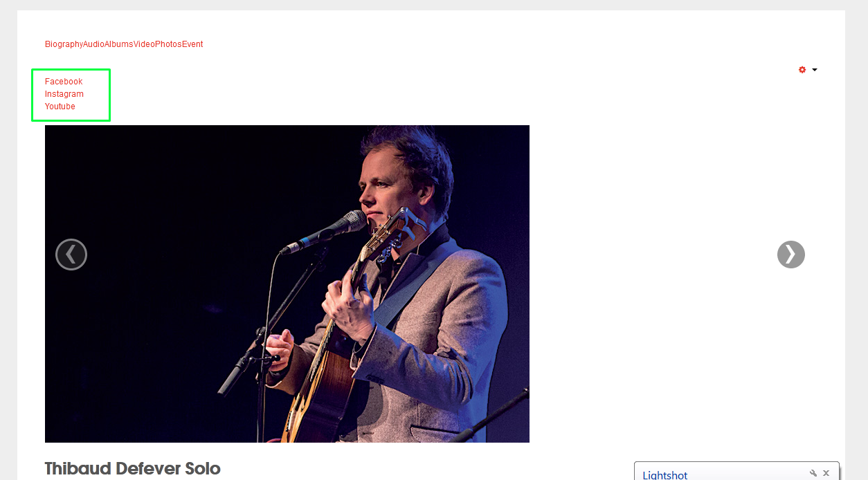Screen dimensions: 868x480
Task: Click the Lightshot title link
Action: pyautogui.click(x=665, y=475)
